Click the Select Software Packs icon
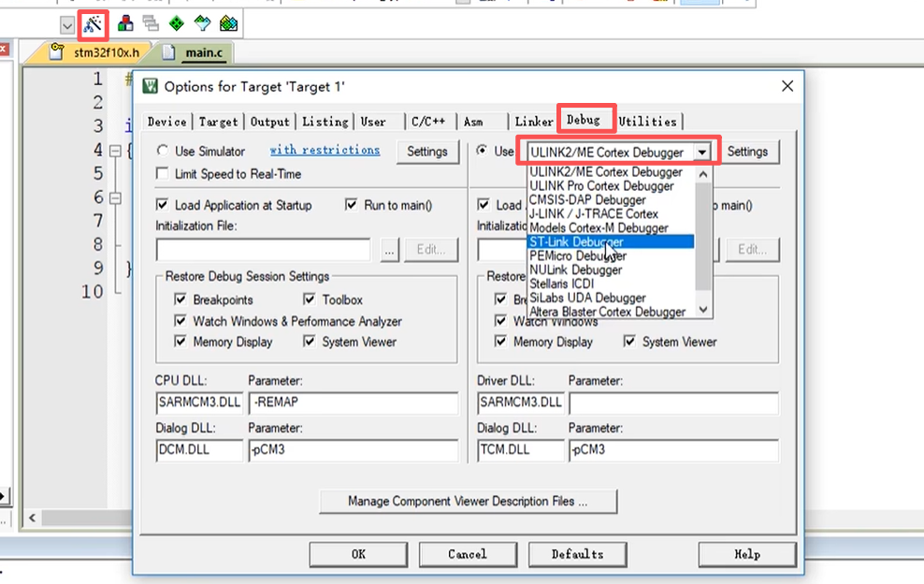 [202, 23]
